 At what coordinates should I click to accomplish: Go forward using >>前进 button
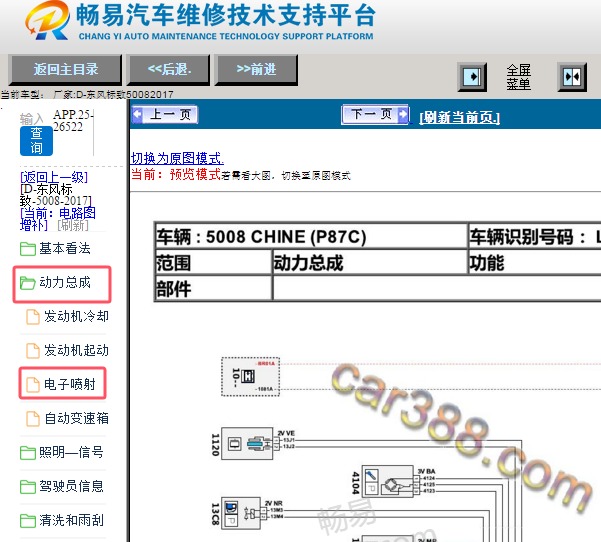[x=256, y=70]
